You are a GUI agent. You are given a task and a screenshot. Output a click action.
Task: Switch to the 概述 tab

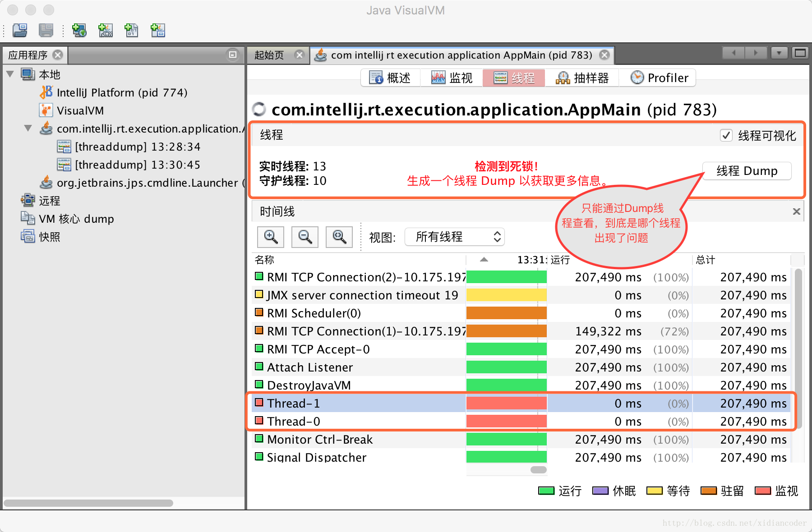[391, 78]
